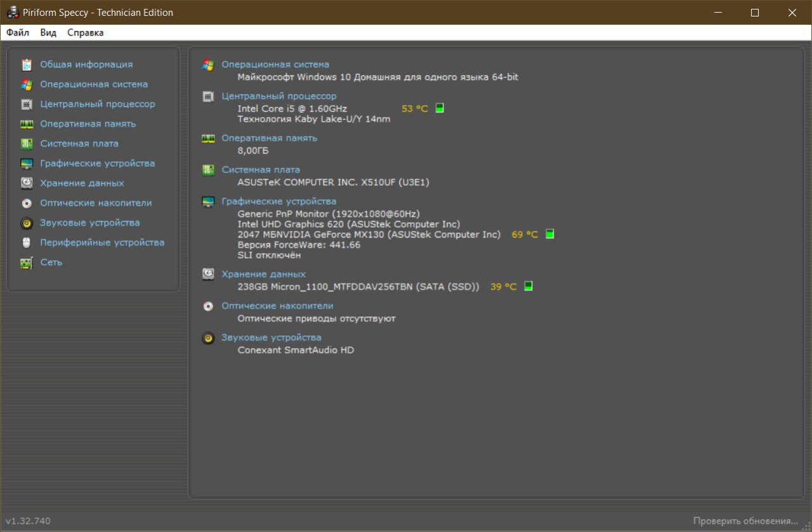Open the Вид menu
The height and width of the screenshot is (532, 812).
point(48,32)
